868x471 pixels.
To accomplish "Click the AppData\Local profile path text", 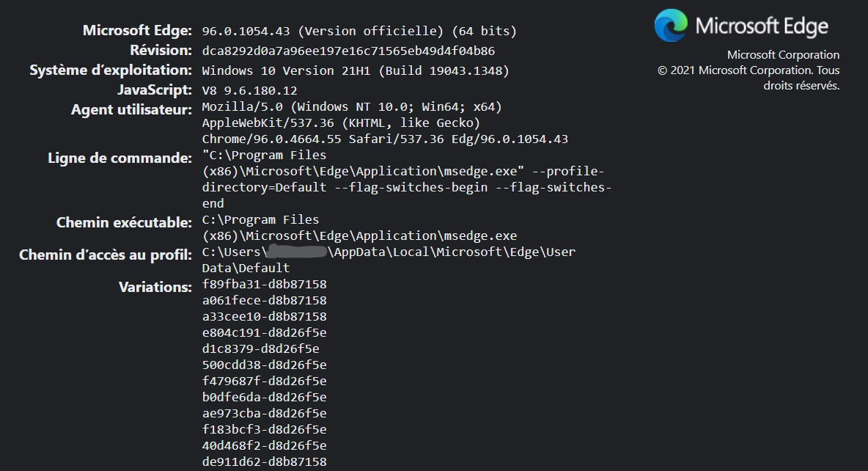I will coord(381,252).
